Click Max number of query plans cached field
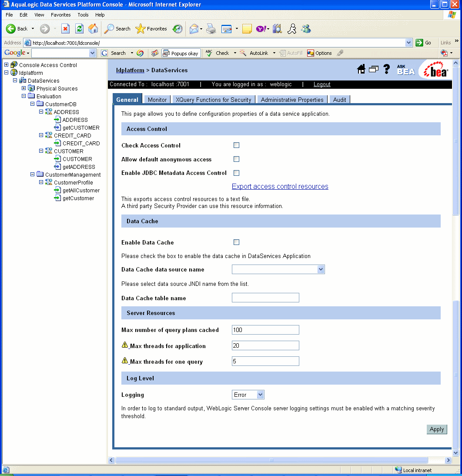 [265, 330]
